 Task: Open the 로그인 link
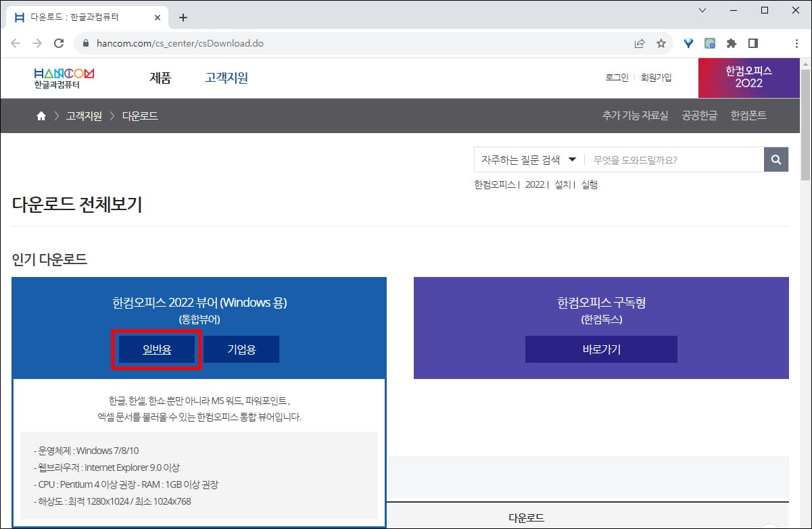[x=616, y=77]
